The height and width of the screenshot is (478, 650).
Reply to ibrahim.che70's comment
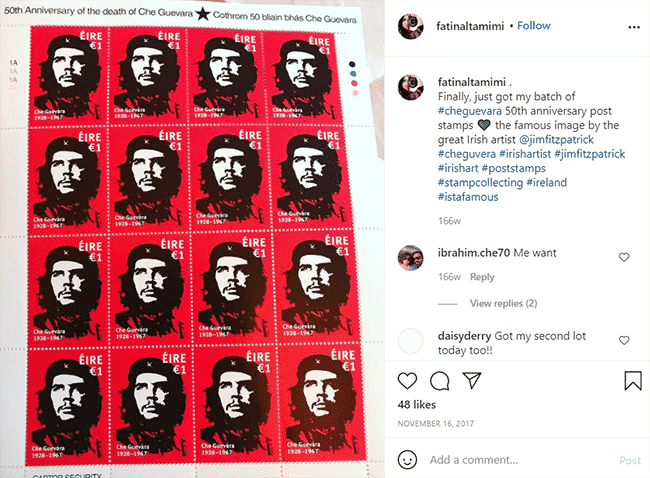tap(482, 277)
